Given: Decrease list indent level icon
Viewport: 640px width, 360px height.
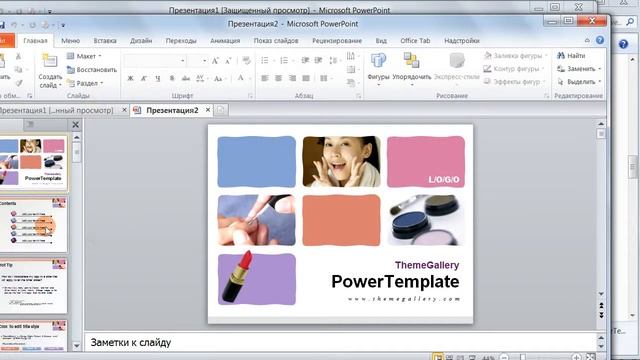Looking at the screenshot, I should 305,60.
